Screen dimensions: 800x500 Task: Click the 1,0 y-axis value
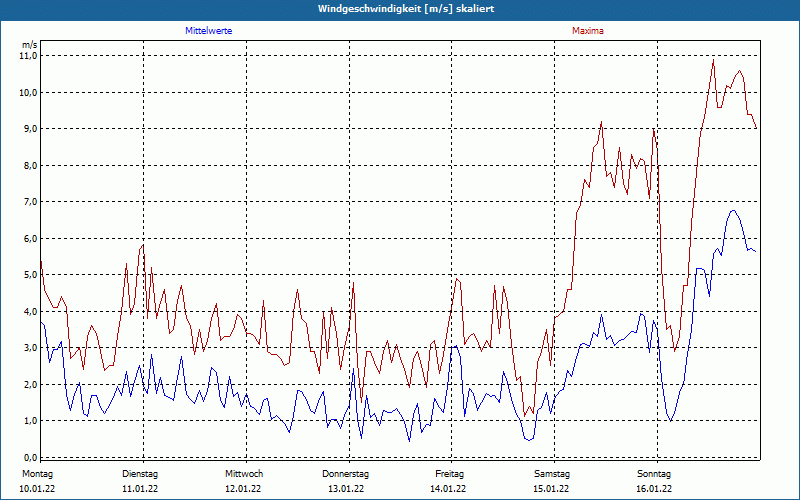[30, 420]
